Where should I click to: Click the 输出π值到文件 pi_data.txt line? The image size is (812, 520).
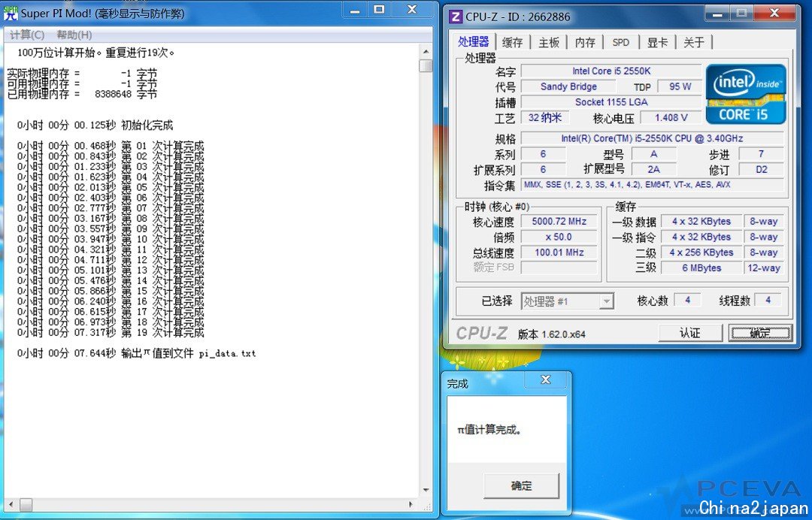point(136,353)
